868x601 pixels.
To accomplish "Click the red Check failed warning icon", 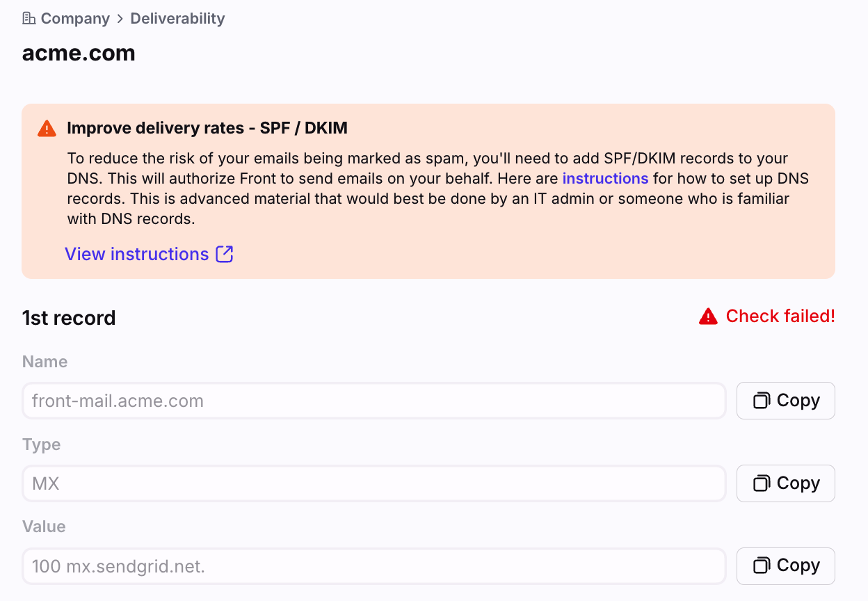I will [x=708, y=316].
